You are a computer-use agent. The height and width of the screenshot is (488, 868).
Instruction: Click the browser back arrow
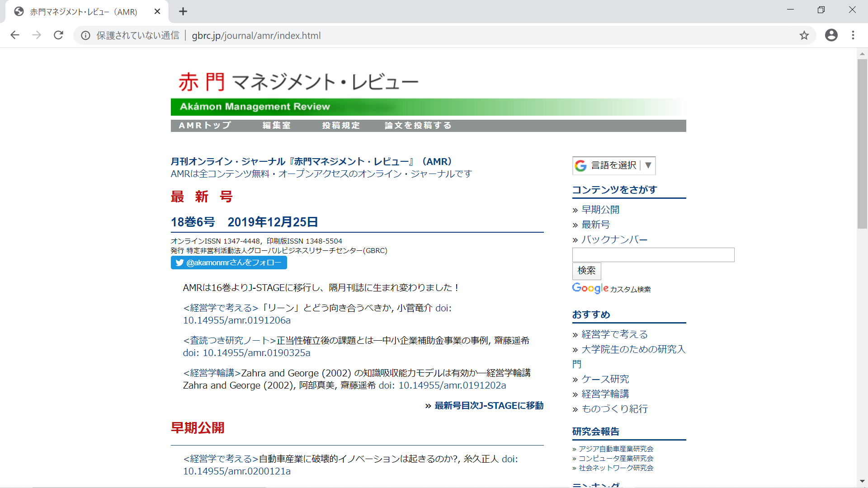(15, 35)
